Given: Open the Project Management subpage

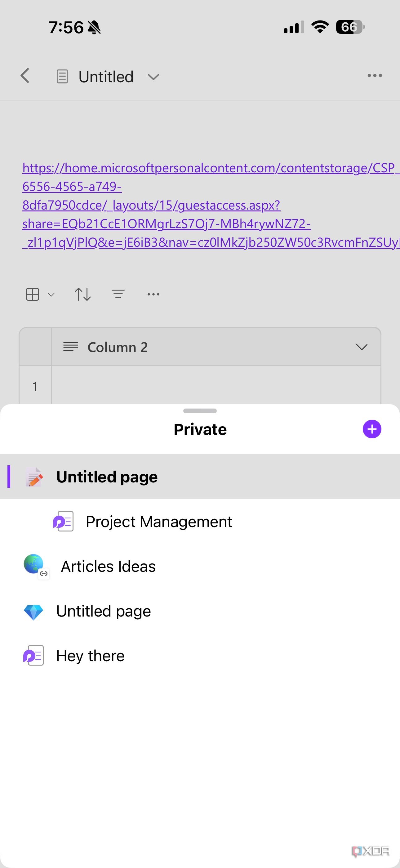Looking at the screenshot, I should pyautogui.click(x=158, y=522).
